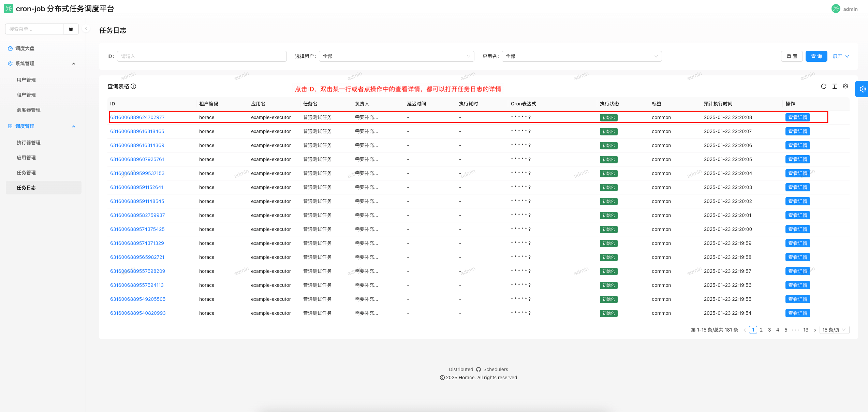The height and width of the screenshot is (412, 868).
Task: Click the 执行状态 column header
Action: click(609, 104)
